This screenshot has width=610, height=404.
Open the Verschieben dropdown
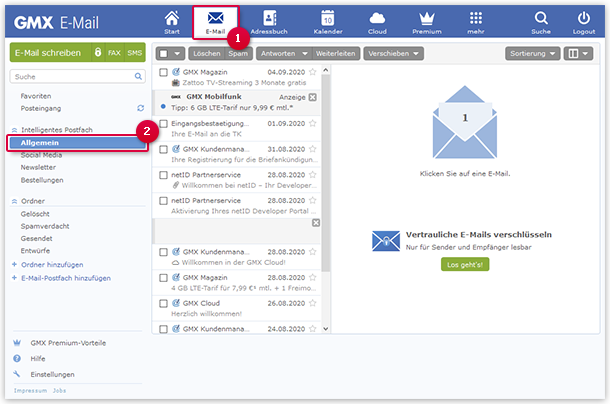[x=393, y=54]
